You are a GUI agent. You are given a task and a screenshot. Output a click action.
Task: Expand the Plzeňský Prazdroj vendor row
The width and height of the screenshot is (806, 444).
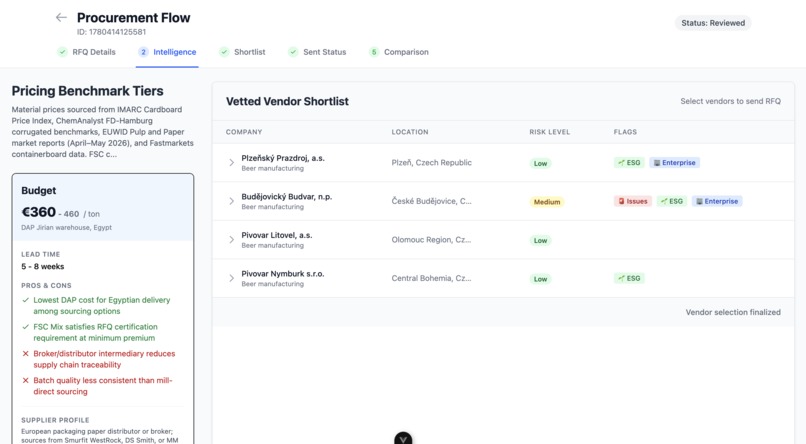pos(231,162)
